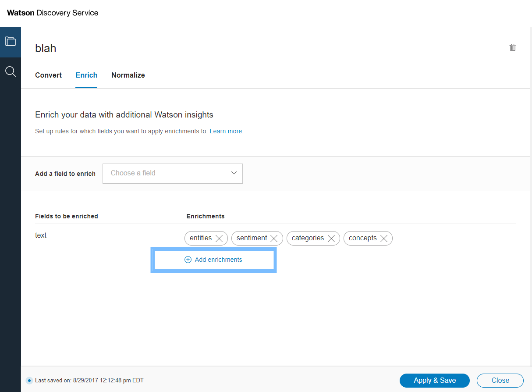Click the Fields to be enriched header
The image size is (532, 392).
[x=67, y=216]
